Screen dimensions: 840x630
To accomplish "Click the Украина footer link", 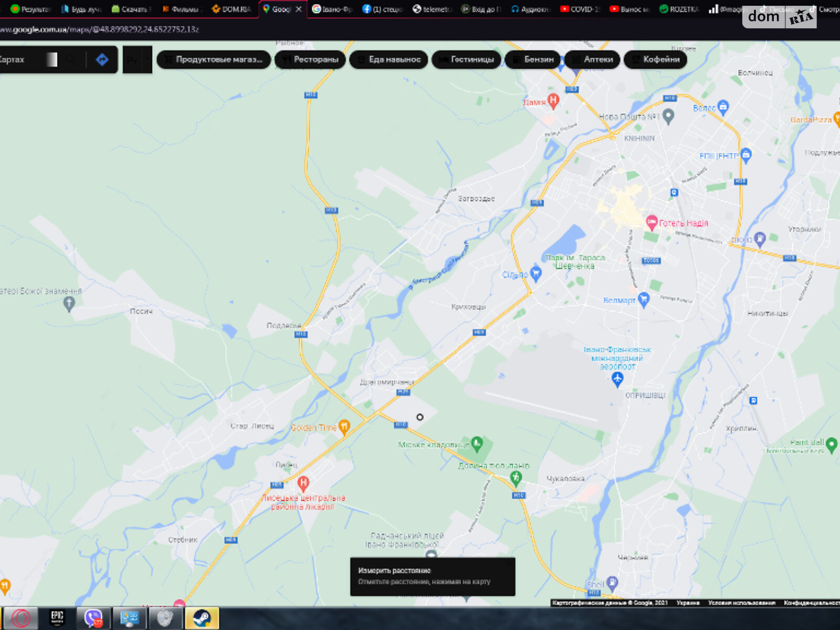I will click(688, 603).
